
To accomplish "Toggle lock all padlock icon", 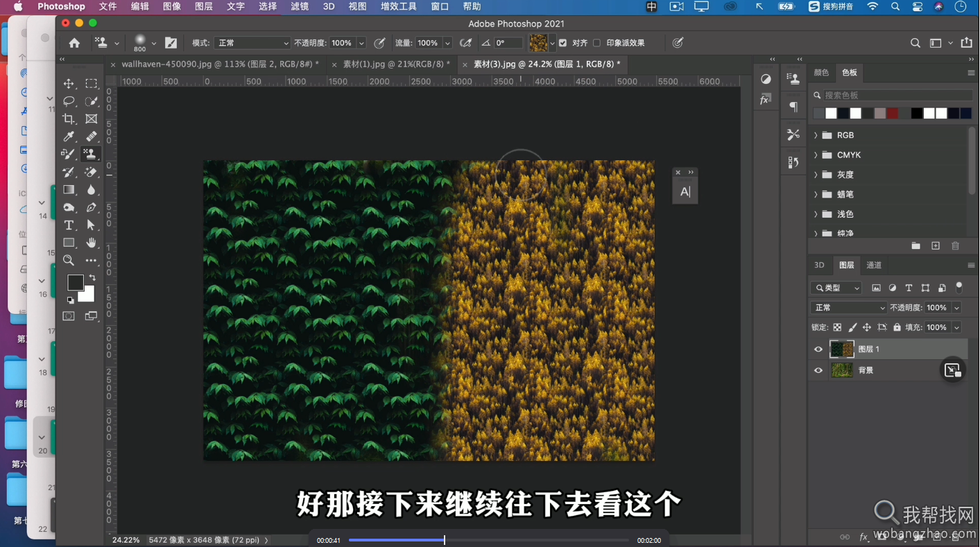I will [x=897, y=327].
